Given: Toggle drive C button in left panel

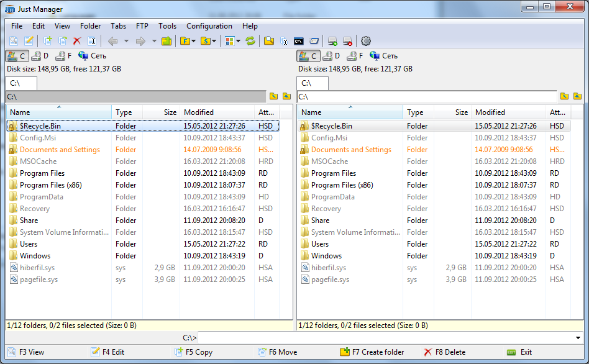Looking at the screenshot, I should 17,56.
